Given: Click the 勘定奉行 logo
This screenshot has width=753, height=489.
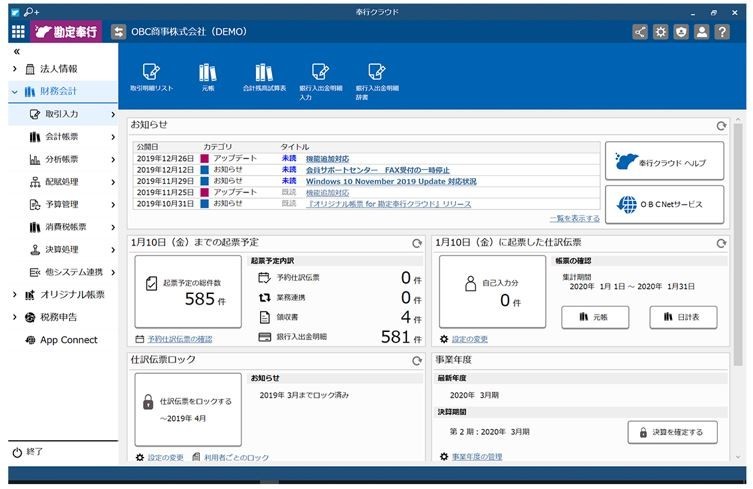Looking at the screenshot, I should [x=66, y=32].
